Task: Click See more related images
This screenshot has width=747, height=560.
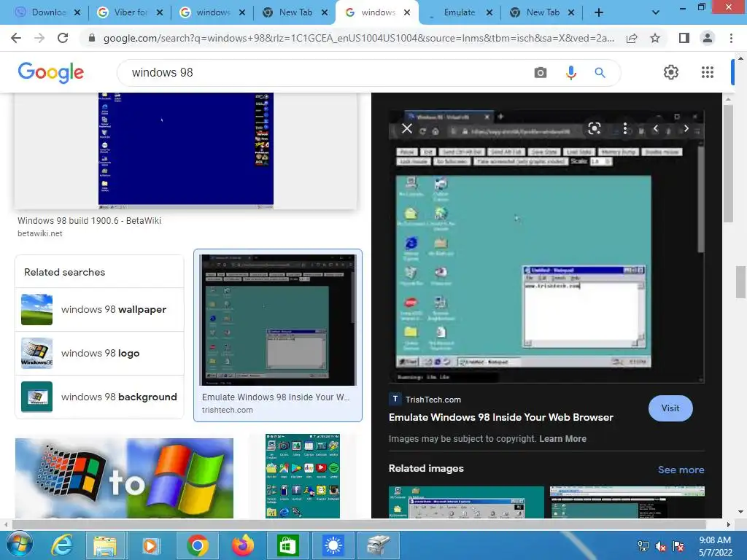Action: pyautogui.click(x=681, y=470)
